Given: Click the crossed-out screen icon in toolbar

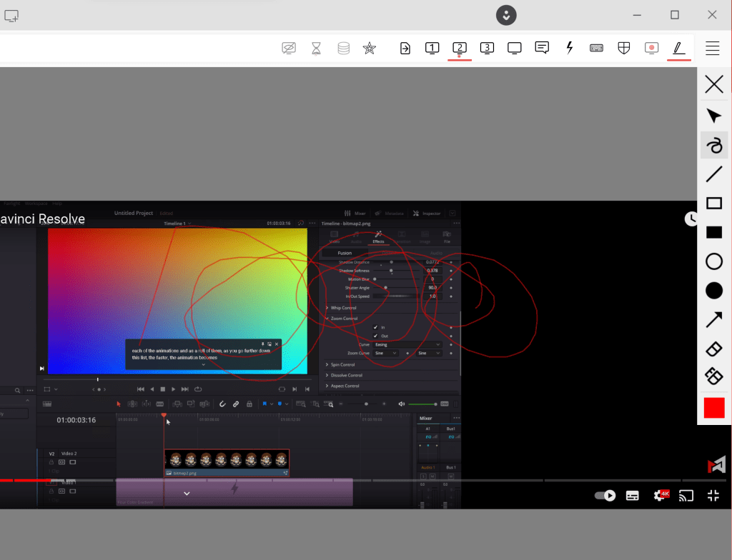Looking at the screenshot, I should pos(289,48).
